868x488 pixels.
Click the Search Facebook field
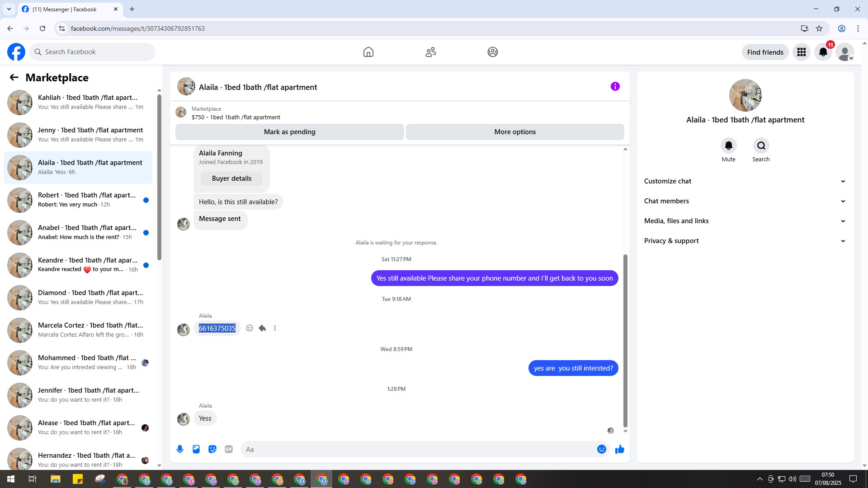(93, 52)
